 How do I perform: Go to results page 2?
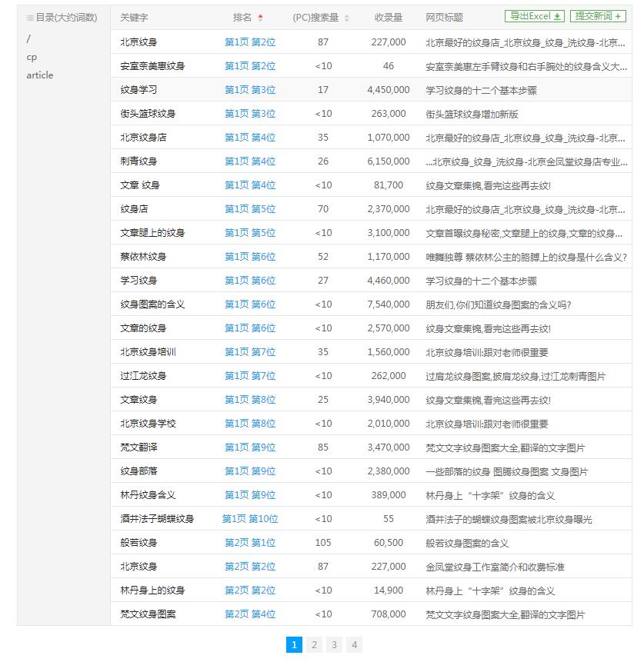[x=313, y=645]
